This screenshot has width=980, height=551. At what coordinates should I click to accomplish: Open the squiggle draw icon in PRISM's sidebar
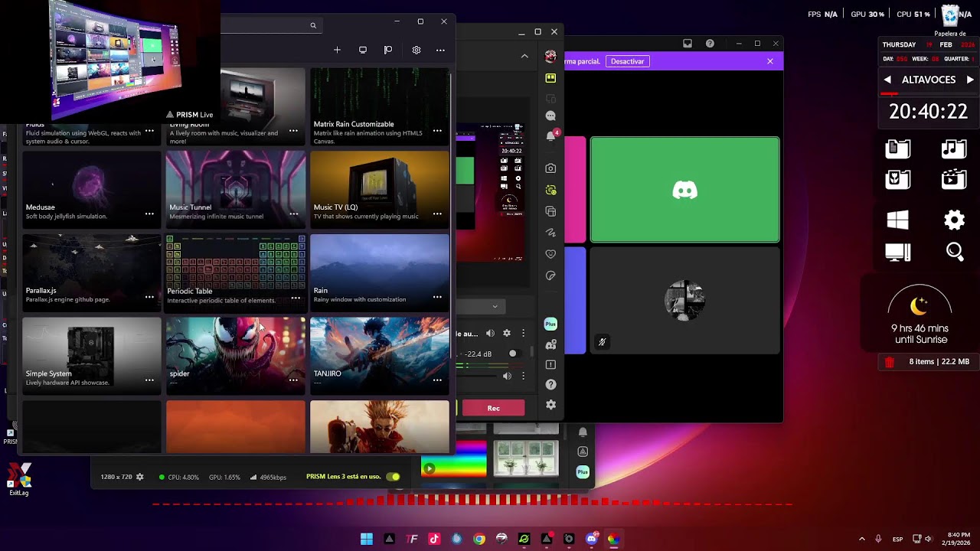tap(550, 233)
